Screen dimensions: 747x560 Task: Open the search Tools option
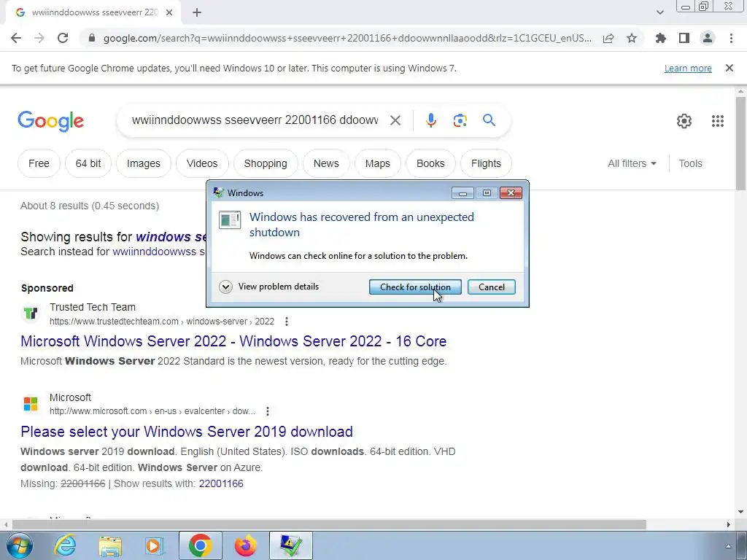(690, 163)
